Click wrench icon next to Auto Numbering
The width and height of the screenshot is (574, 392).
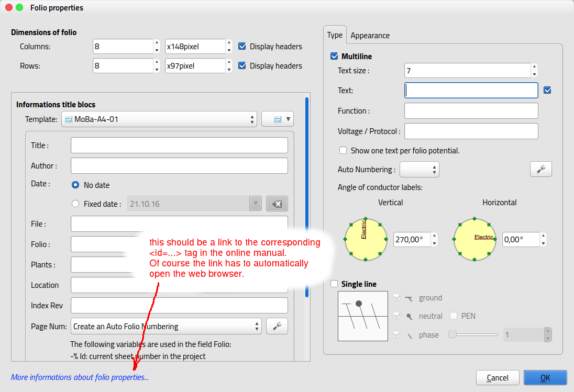coord(540,169)
